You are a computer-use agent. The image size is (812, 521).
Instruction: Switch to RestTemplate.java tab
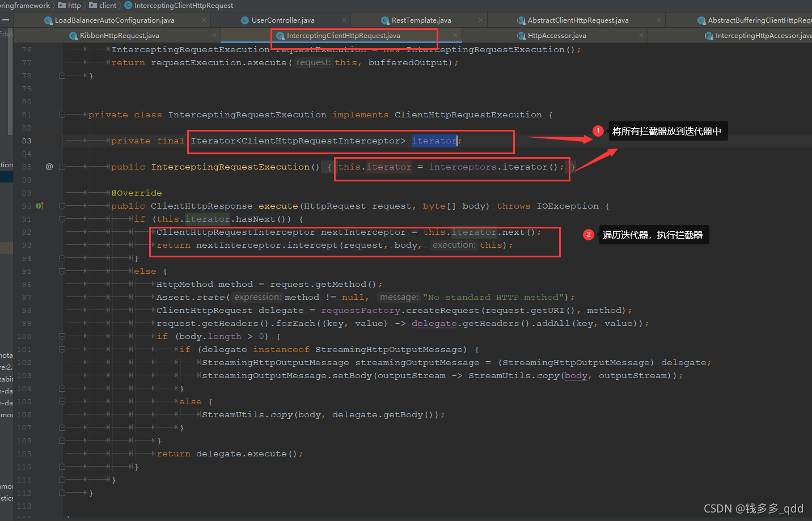[x=421, y=20]
